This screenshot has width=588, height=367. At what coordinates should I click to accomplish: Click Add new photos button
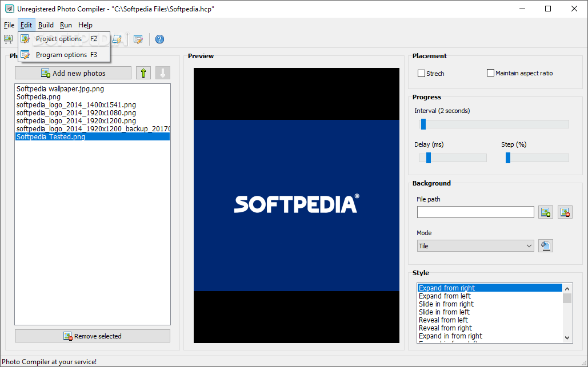coord(73,73)
